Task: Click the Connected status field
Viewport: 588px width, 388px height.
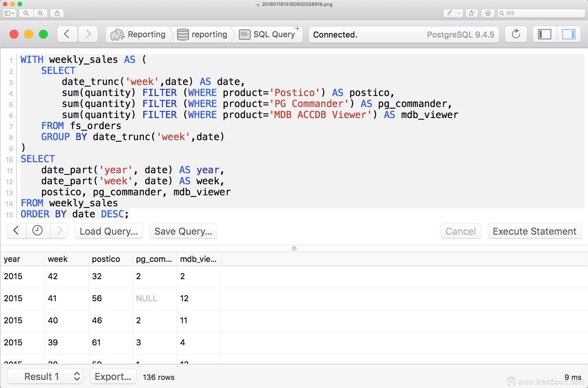Action: coord(404,35)
